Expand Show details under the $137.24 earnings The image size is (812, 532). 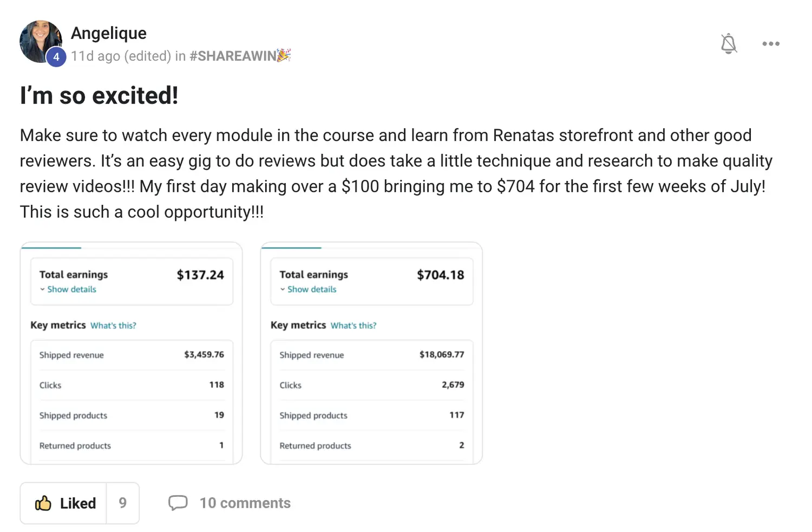71,289
